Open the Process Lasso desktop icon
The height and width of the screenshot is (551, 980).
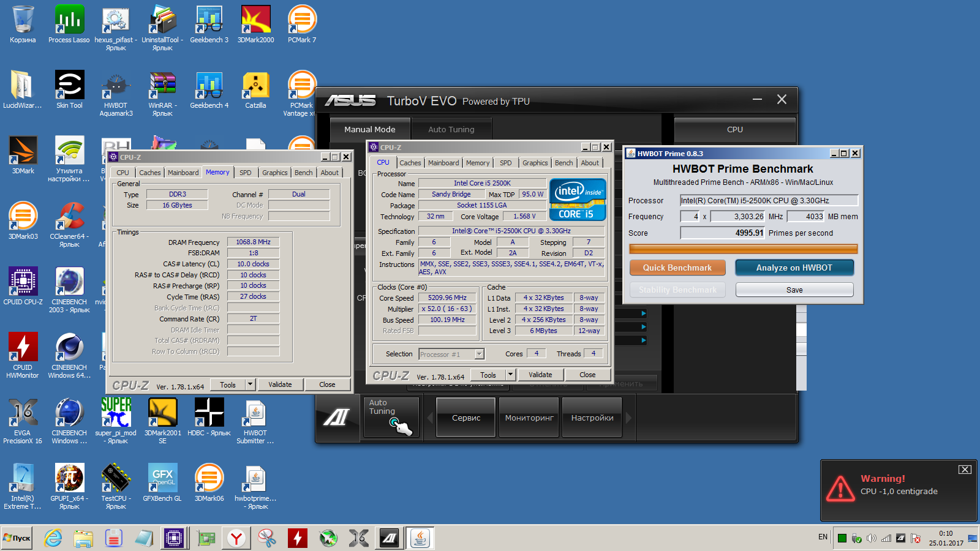coord(69,24)
